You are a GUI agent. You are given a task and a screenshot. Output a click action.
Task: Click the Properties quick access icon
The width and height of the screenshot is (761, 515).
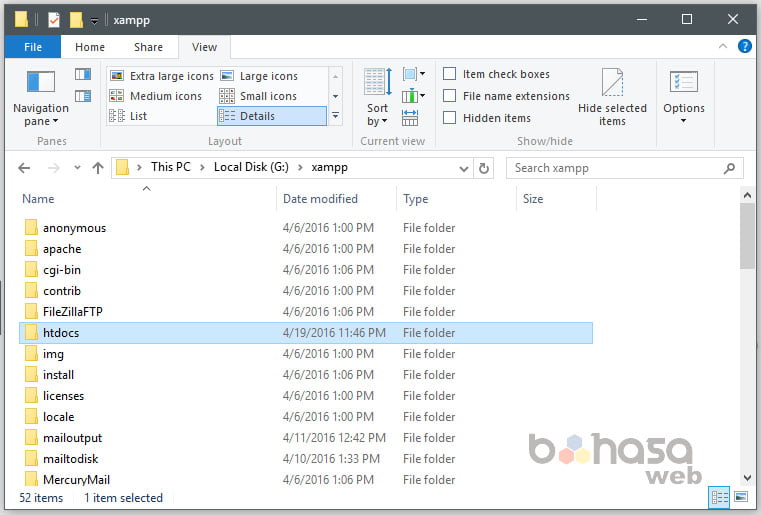tap(54, 20)
